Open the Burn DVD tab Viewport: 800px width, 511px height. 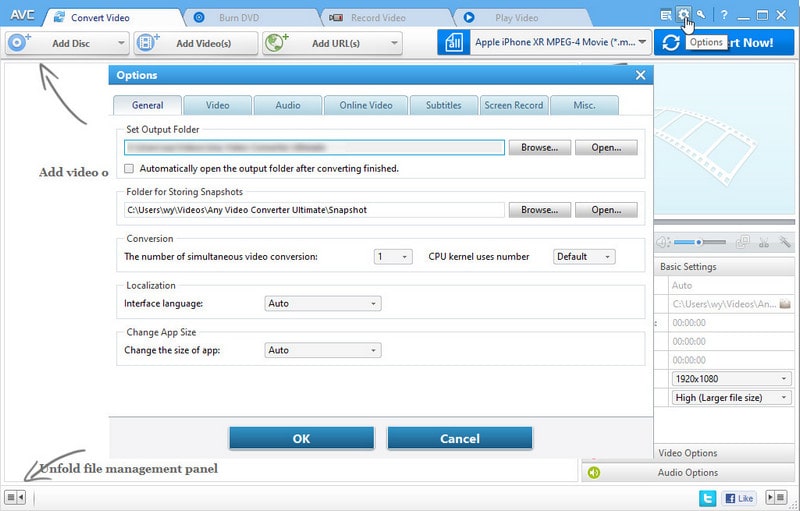point(250,18)
